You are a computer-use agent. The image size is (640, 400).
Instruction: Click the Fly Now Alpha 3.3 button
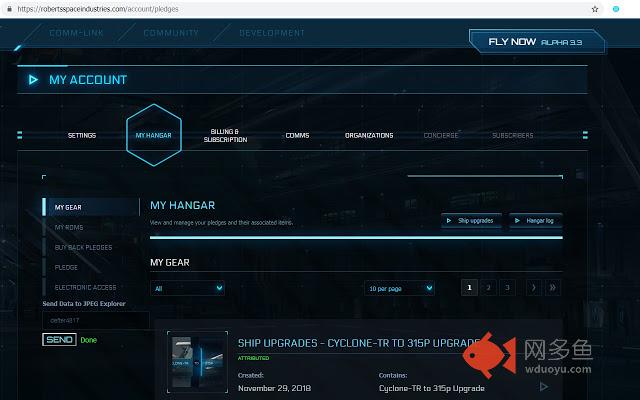[x=536, y=42]
